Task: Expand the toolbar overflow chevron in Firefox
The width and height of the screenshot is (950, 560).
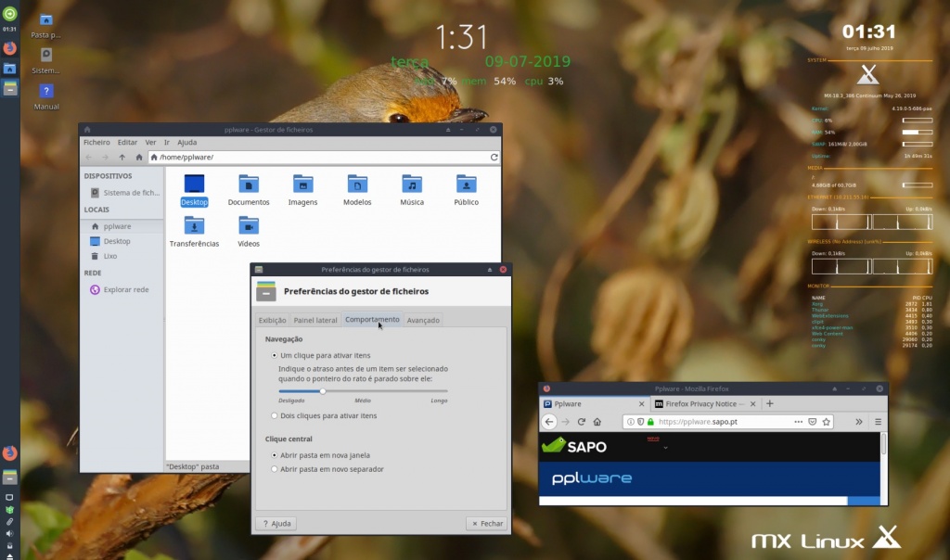Action: (x=858, y=421)
